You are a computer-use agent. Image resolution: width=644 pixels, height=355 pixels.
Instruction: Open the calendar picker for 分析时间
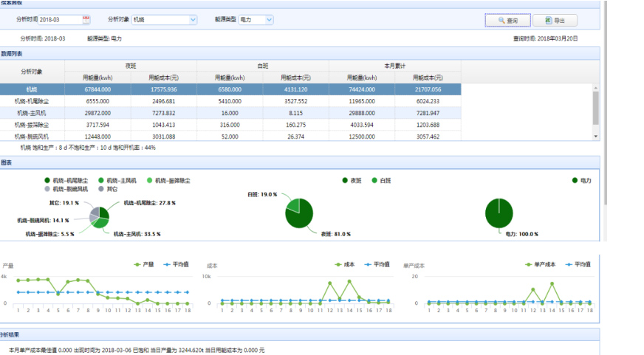[86, 20]
